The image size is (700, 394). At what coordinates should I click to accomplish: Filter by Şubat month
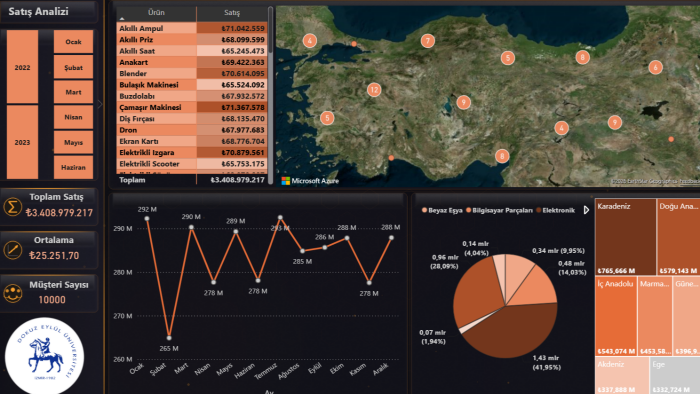(73, 67)
